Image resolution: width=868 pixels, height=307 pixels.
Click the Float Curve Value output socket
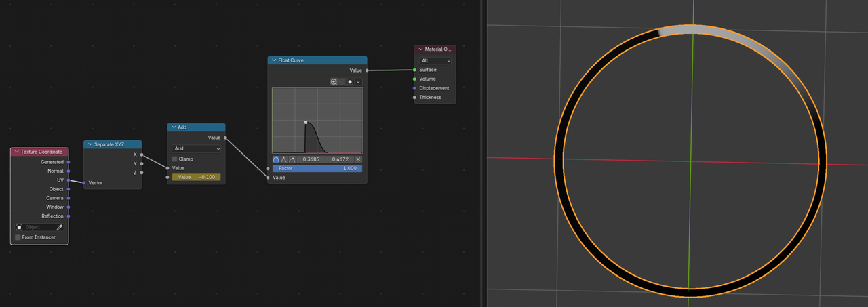click(x=367, y=70)
